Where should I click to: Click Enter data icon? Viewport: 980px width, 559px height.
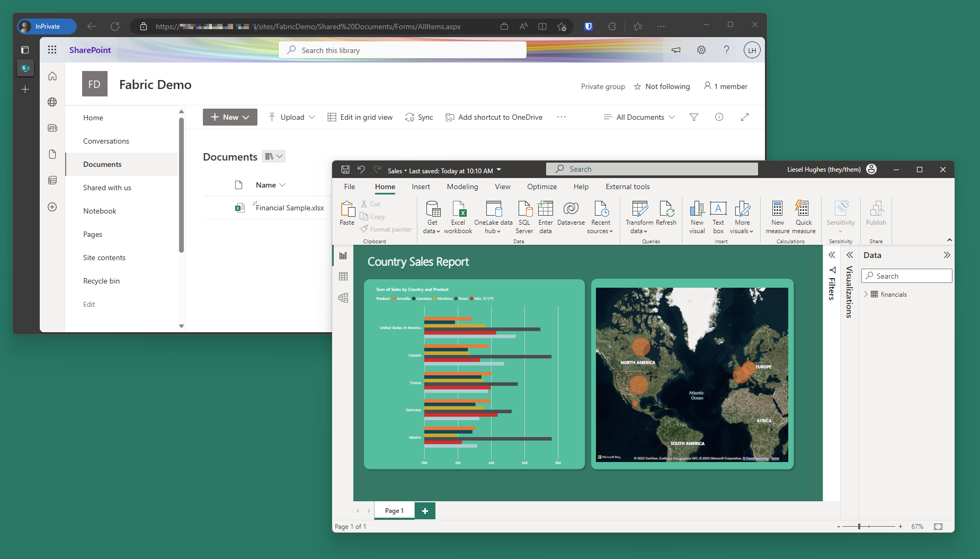tap(546, 209)
